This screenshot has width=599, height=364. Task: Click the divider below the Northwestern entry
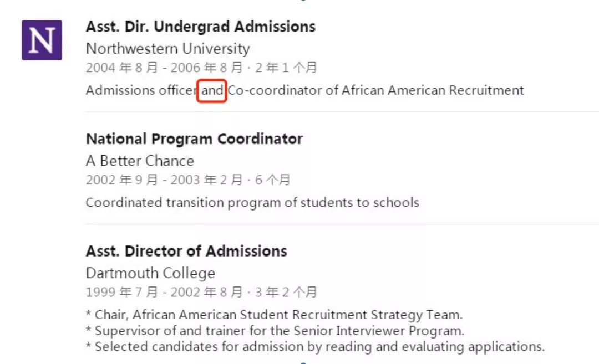click(342, 112)
